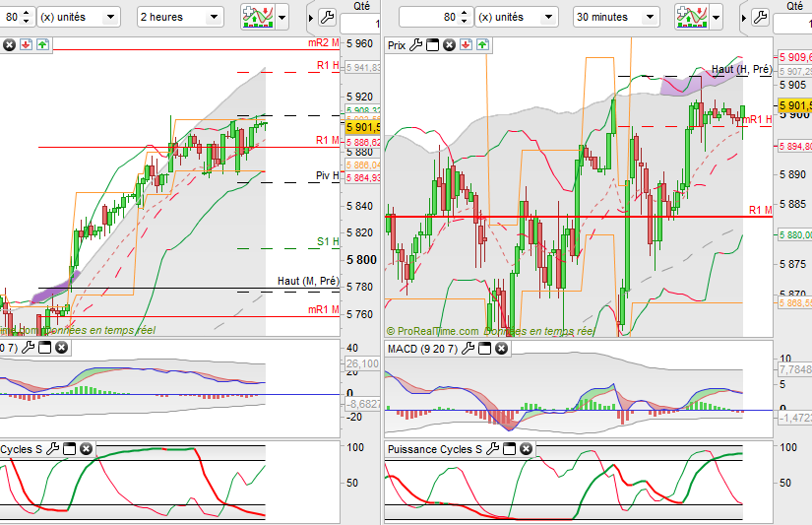This screenshot has width=812, height=525.
Task: Remove the Puissance Cycles S indicator panel
Action: tap(526, 449)
